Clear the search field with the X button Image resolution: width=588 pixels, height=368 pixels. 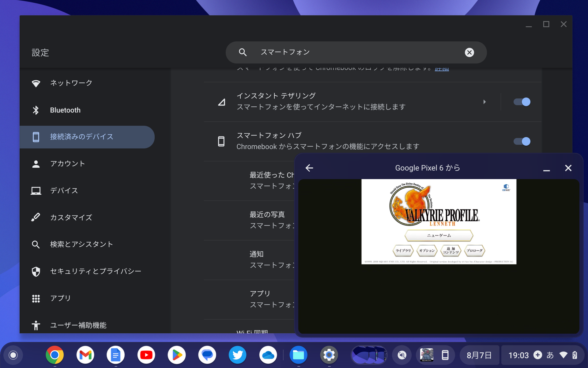pos(469,52)
